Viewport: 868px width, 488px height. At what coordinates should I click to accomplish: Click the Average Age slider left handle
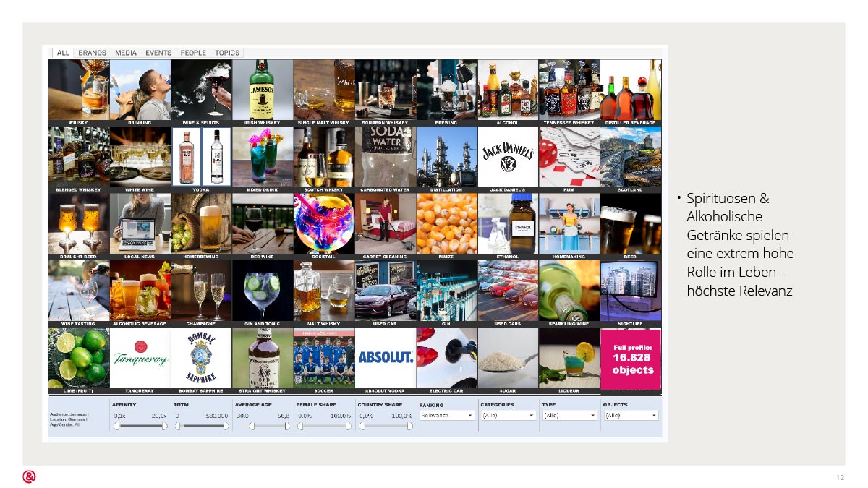click(x=251, y=427)
